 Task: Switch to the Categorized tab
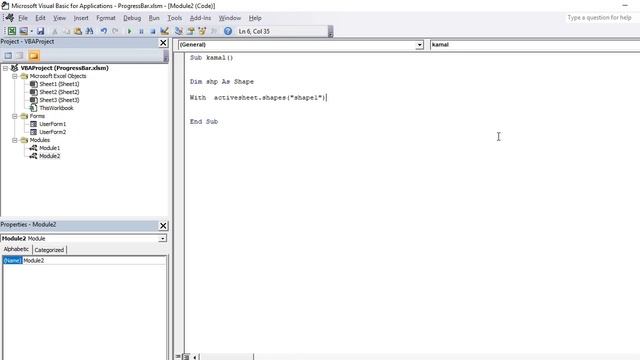pos(49,250)
